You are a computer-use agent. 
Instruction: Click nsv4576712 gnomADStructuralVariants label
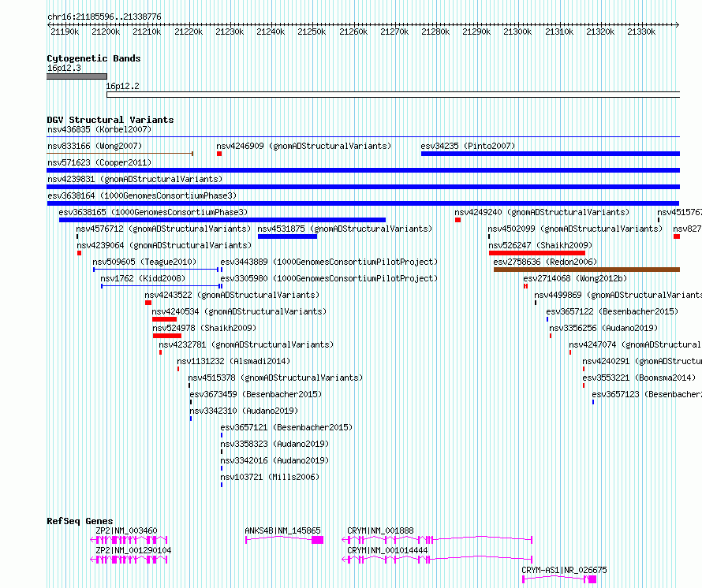tap(163, 229)
